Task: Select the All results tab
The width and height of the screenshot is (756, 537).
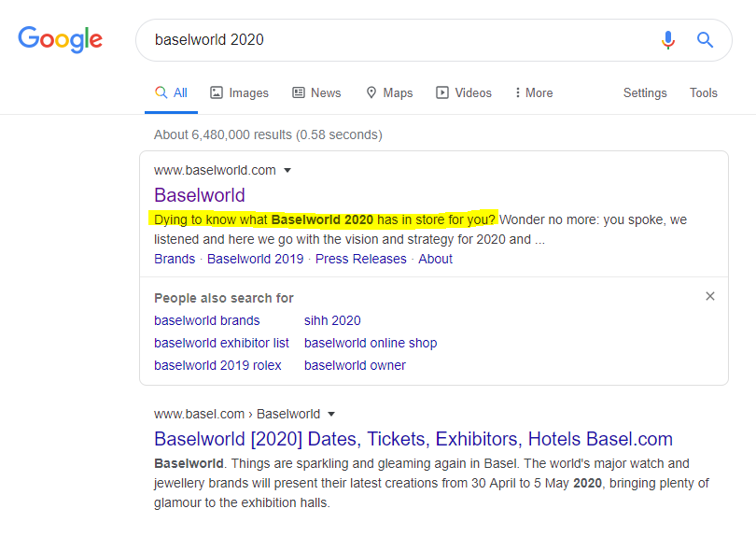Action: (x=171, y=92)
